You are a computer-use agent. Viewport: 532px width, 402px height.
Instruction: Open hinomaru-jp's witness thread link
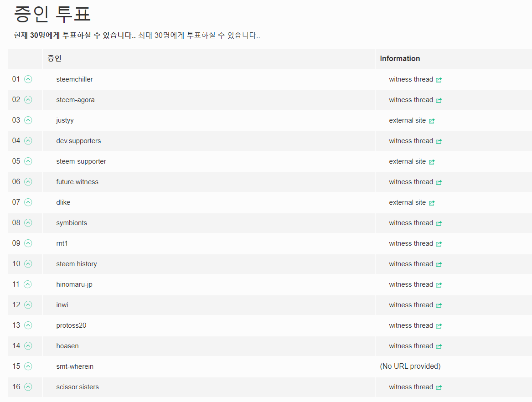click(x=415, y=284)
